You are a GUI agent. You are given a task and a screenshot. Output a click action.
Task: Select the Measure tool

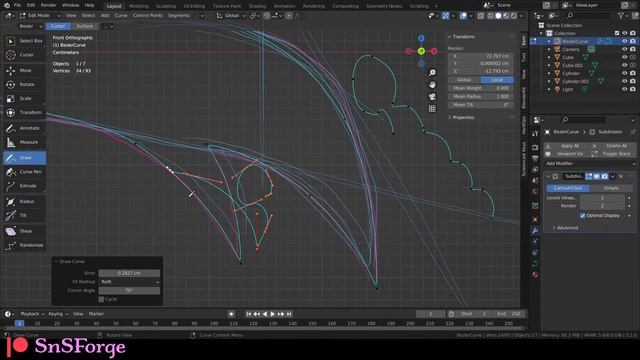pos(24,142)
